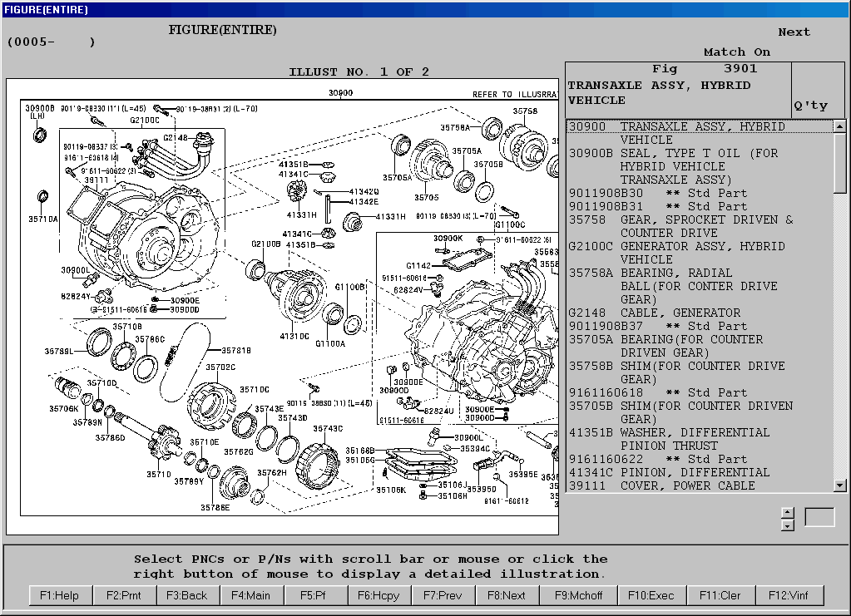Click the F9:Mchoff button
This screenshot has width=851, height=616.
(x=578, y=595)
